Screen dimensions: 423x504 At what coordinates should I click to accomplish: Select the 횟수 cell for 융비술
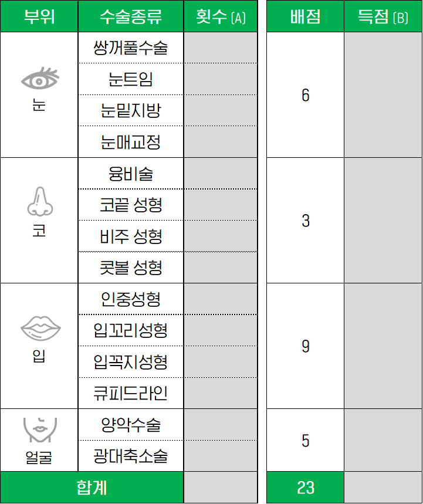point(221,173)
